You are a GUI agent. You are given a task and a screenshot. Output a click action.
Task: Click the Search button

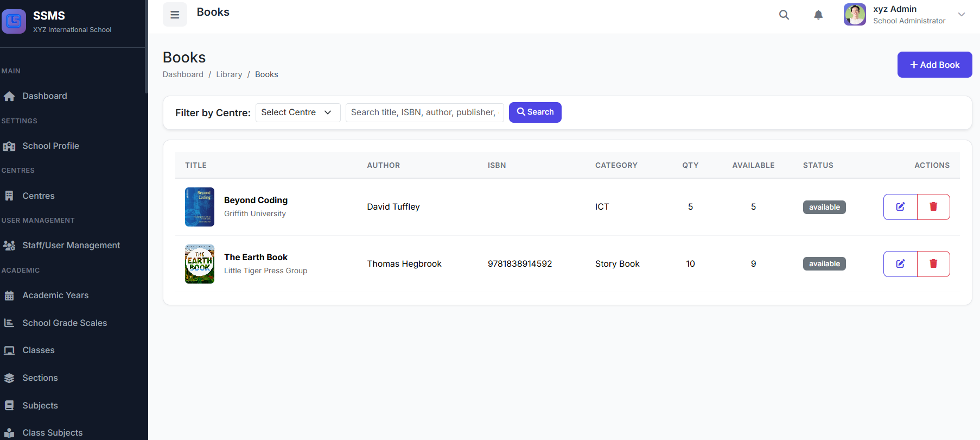(x=535, y=112)
